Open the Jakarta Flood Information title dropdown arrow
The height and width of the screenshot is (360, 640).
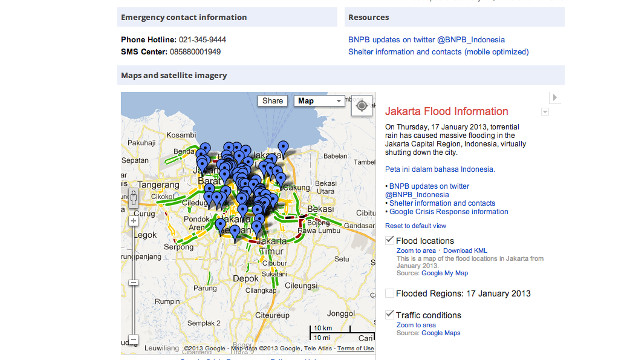(x=545, y=112)
